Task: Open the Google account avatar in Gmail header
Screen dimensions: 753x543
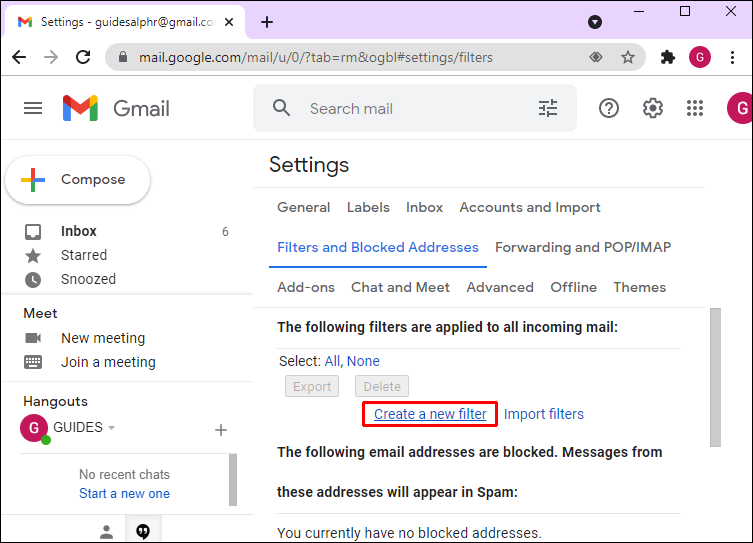Action: pos(740,108)
